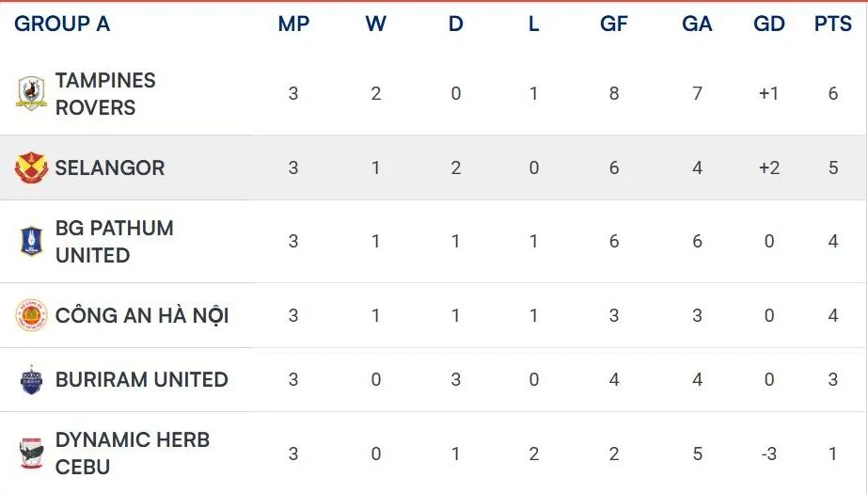This screenshot has height=494, width=868.
Task: Select the Công An Hà Nội name
Action: point(142,315)
